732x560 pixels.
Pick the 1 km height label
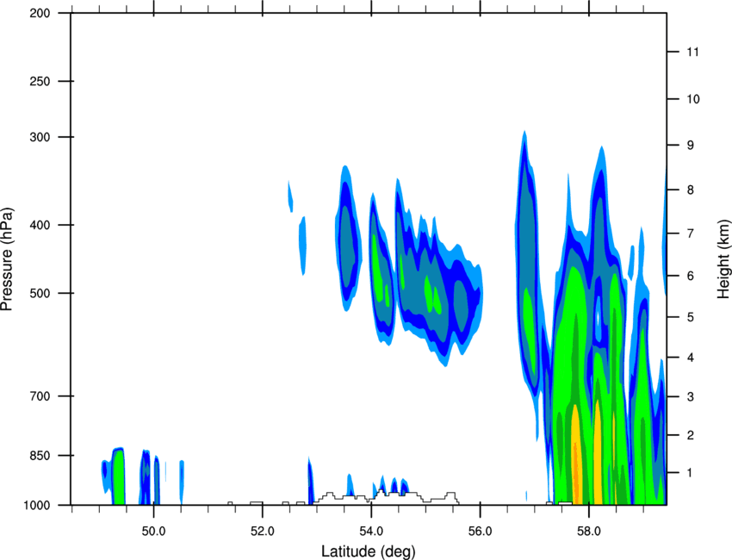[x=691, y=473]
